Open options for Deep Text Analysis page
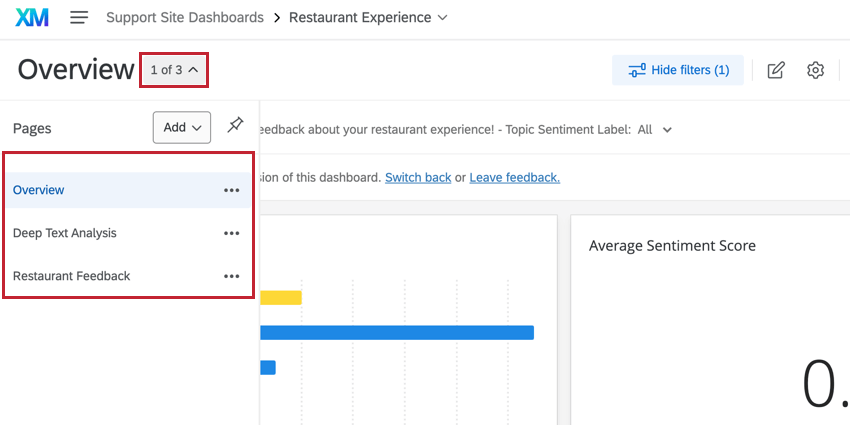 pos(232,233)
